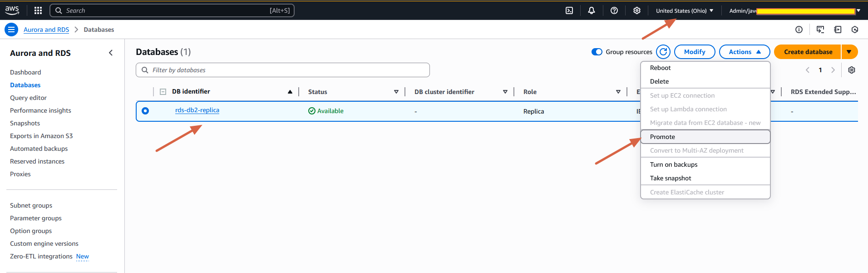
Task: Open the tutorials panel icon
Action: click(x=838, y=30)
